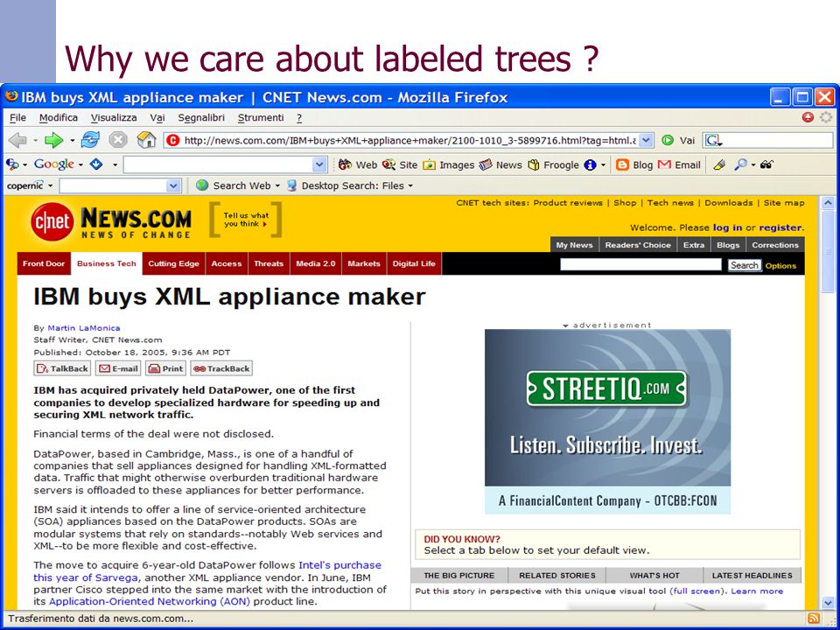Click the log in link

pyautogui.click(x=727, y=227)
